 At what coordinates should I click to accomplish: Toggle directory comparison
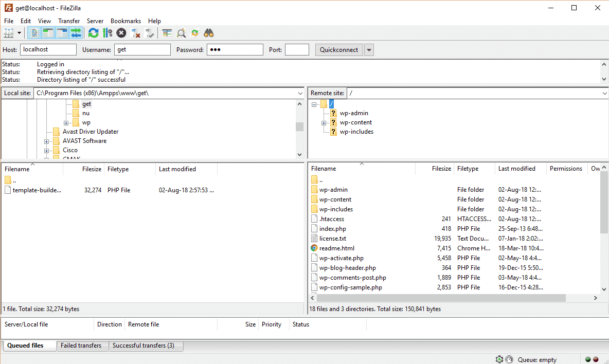(x=181, y=33)
